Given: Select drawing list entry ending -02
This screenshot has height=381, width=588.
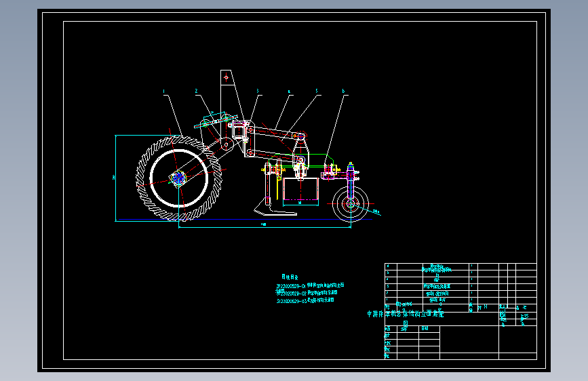Looking at the screenshot, I should point(307,293).
